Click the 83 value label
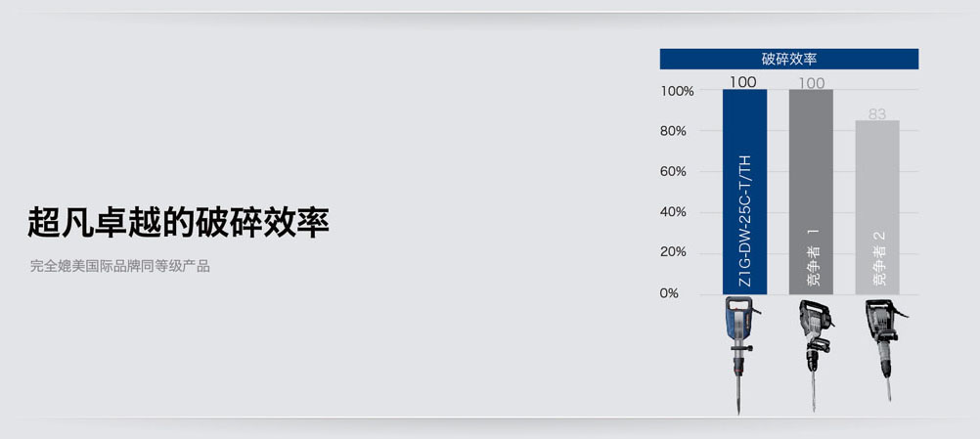The width and height of the screenshot is (980, 439). pyautogui.click(x=877, y=114)
